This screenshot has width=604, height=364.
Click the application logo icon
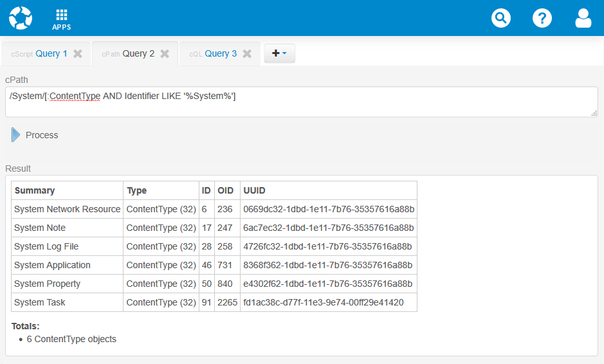coord(21,18)
